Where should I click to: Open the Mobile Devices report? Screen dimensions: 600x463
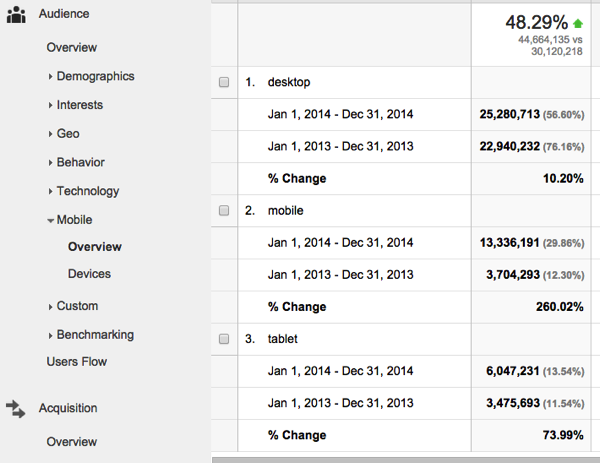89,274
